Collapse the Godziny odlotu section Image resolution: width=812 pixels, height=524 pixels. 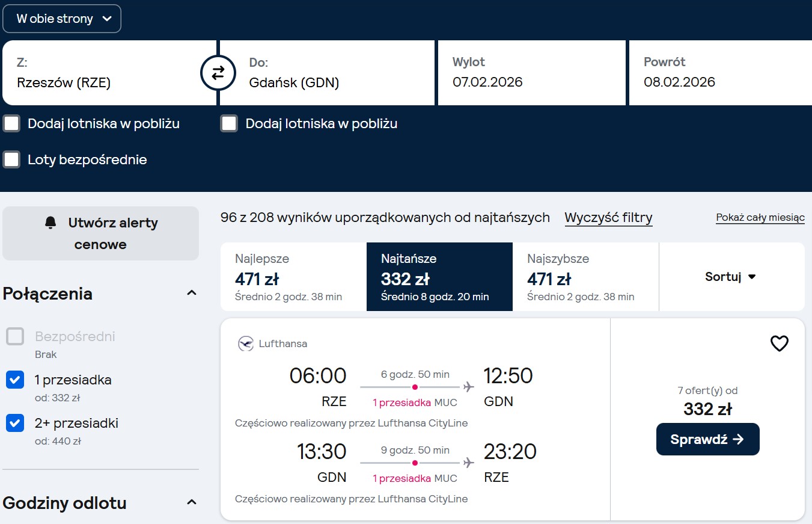192,502
